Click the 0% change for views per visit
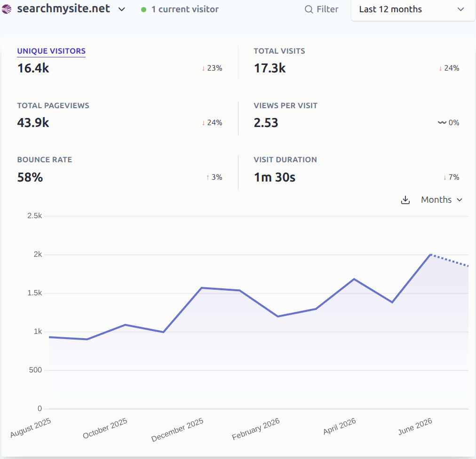Image resolution: width=476 pixels, height=459 pixels. (448, 123)
